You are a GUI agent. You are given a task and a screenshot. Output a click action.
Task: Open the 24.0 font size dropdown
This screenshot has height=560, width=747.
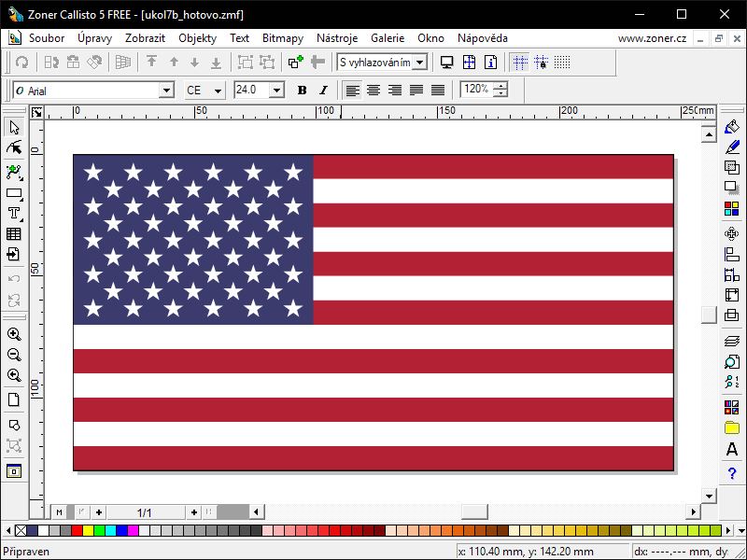click(276, 90)
